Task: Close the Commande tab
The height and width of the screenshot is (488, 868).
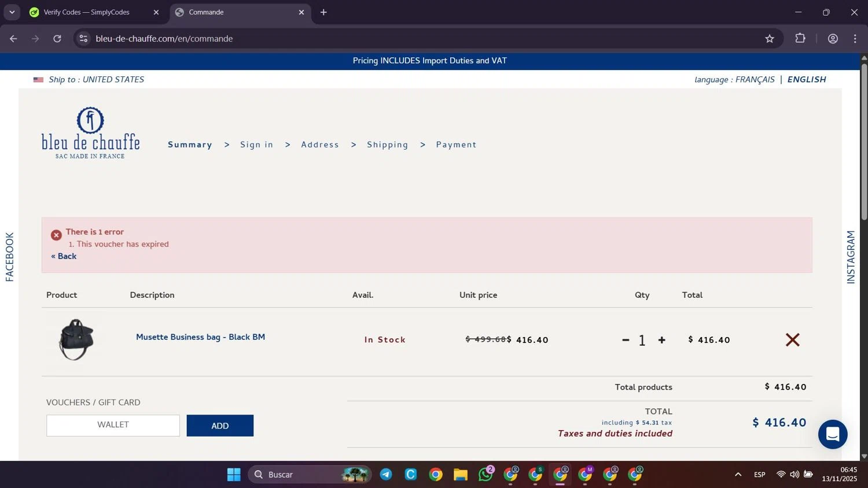Action: click(301, 12)
